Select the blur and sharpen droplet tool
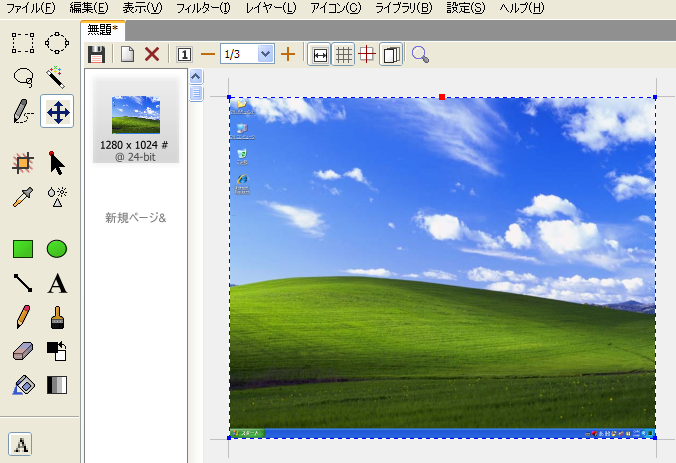The image size is (676, 463). tap(57, 197)
